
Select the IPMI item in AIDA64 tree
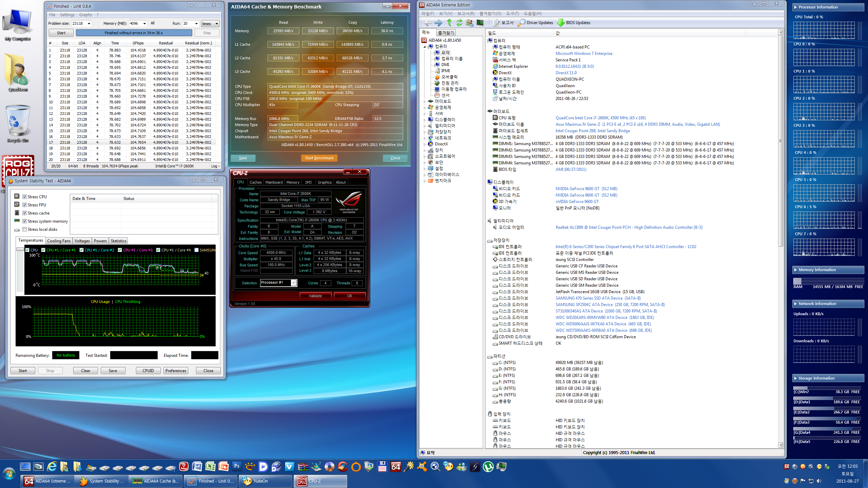point(445,71)
